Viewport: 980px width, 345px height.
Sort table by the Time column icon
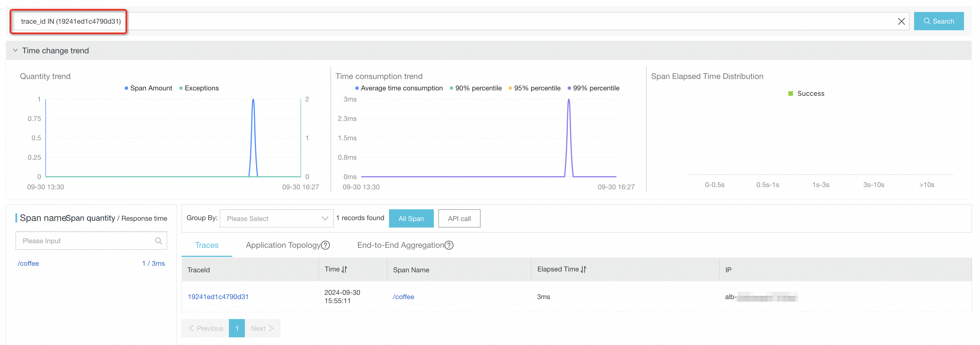[344, 269]
